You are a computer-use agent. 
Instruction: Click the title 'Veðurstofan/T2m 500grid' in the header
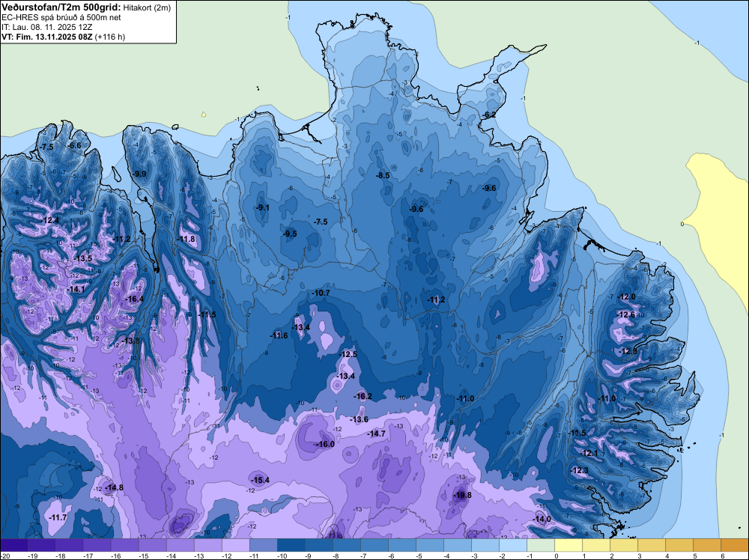point(61,7)
